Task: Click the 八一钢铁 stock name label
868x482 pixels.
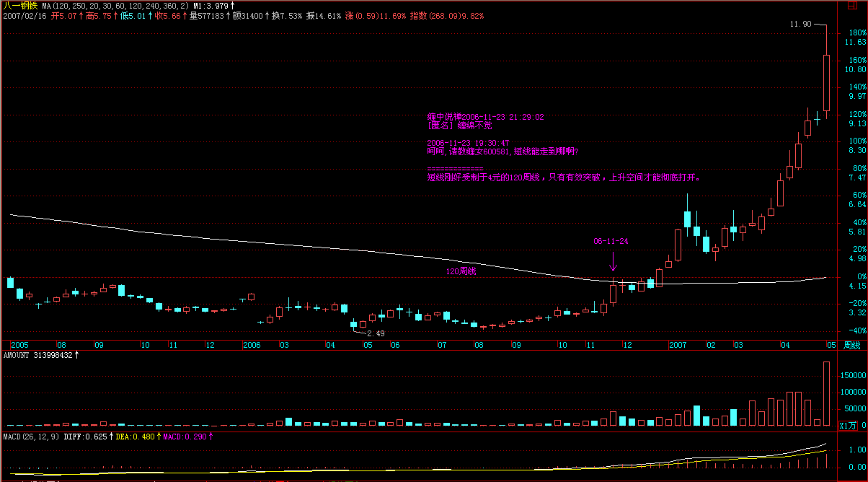Action: pyautogui.click(x=19, y=6)
